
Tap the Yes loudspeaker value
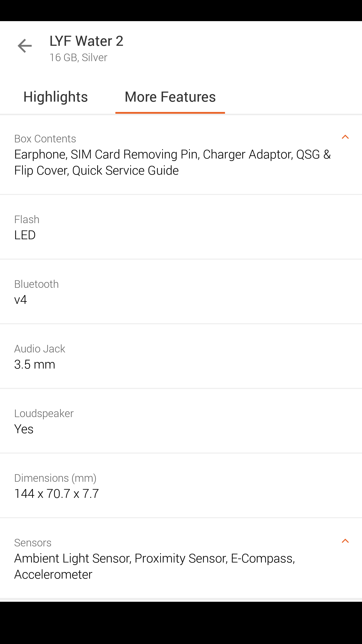[x=24, y=429]
